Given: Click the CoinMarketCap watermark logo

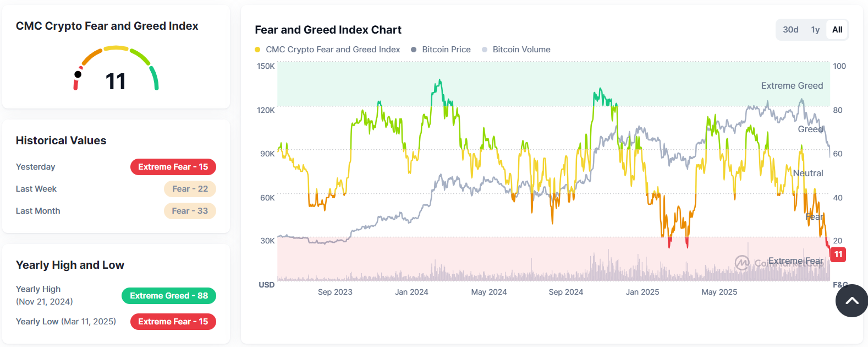Looking at the screenshot, I should 742,263.
